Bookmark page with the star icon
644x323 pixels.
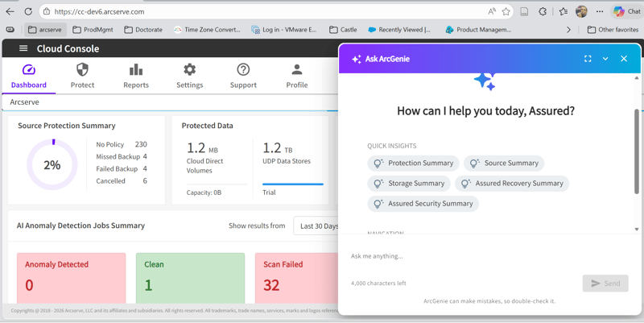click(x=506, y=11)
